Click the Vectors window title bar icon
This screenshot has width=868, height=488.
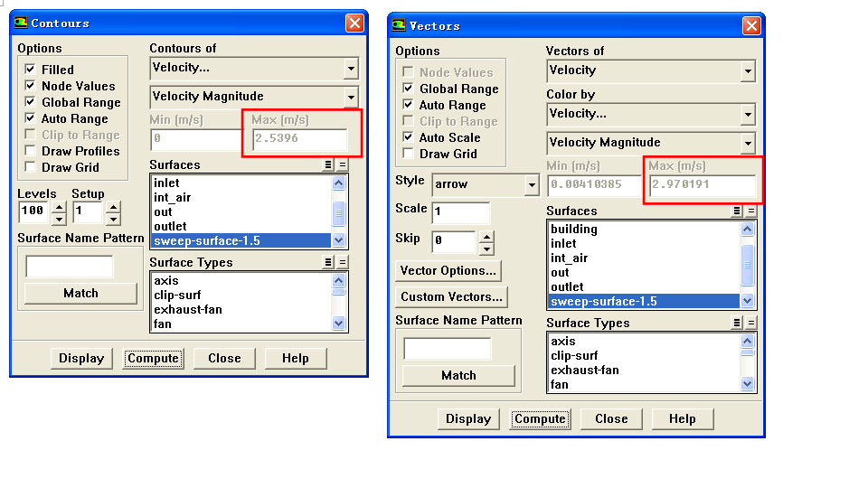pos(399,25)
